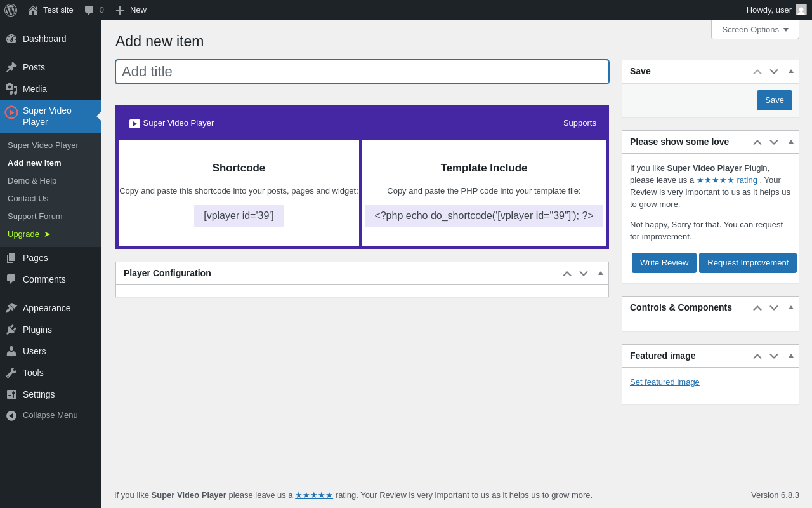Open the user avatar in admin bar
Screen dimensions: 812x508
[801, 10]
